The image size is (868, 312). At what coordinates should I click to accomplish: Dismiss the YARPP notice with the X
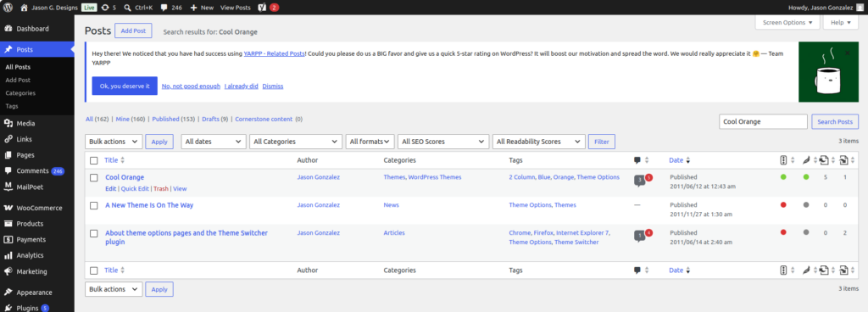pyautogui.click(x=848, y=53)
